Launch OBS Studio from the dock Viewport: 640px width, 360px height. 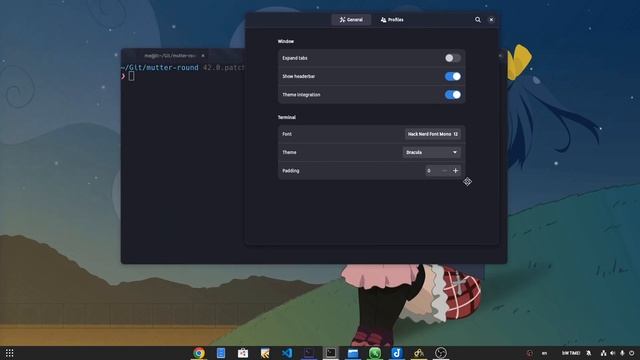point(441,353)
